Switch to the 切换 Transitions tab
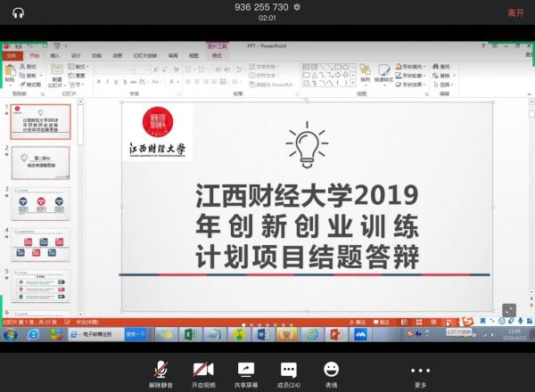Screen dimensions: 535x392 pyautogui.click(x=96, y=55)
